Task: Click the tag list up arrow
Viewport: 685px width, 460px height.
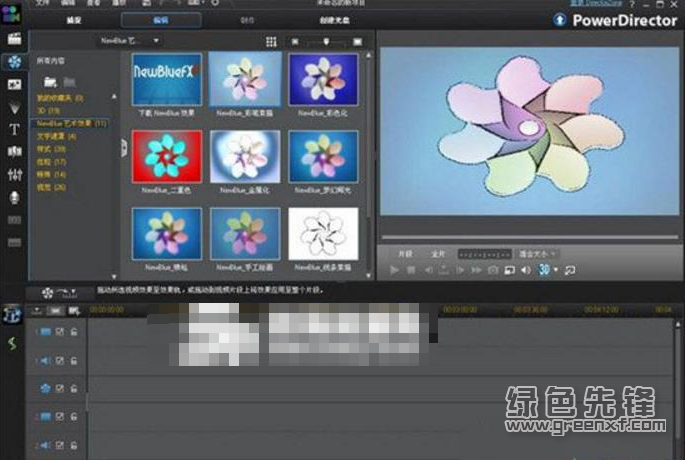Action: [x=114, y=96]
